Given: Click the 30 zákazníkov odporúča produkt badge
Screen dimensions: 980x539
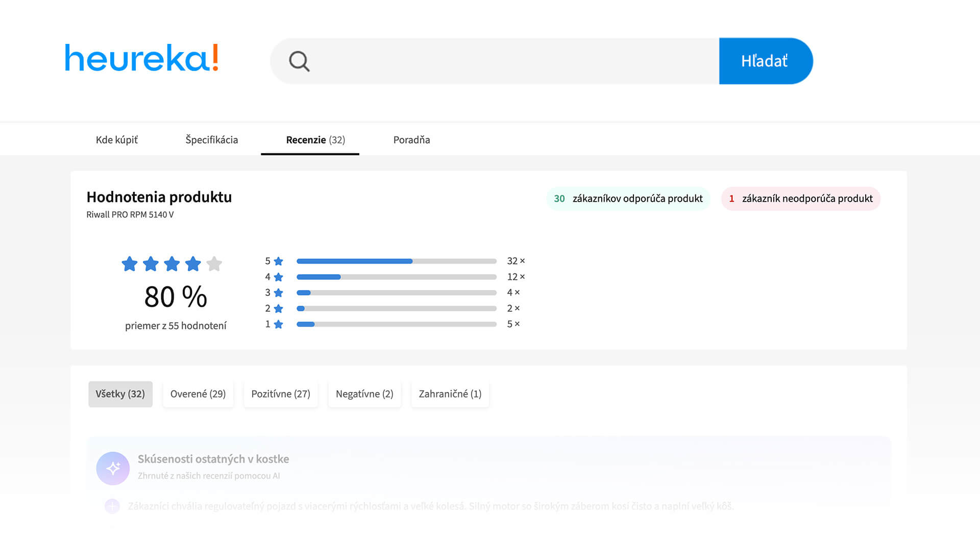Looking at the screenshot, I should 628,199.
